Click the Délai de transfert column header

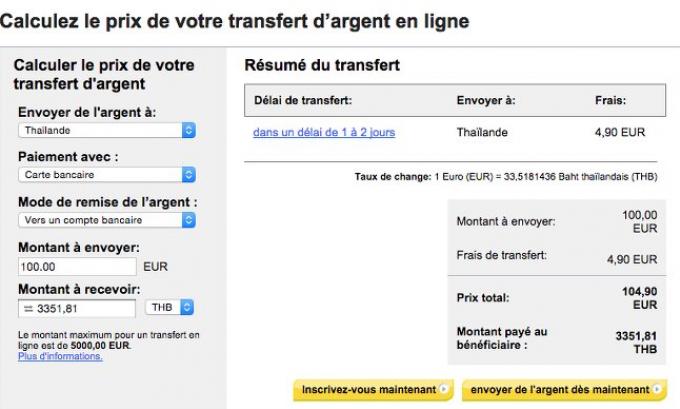tap(303, 100)
